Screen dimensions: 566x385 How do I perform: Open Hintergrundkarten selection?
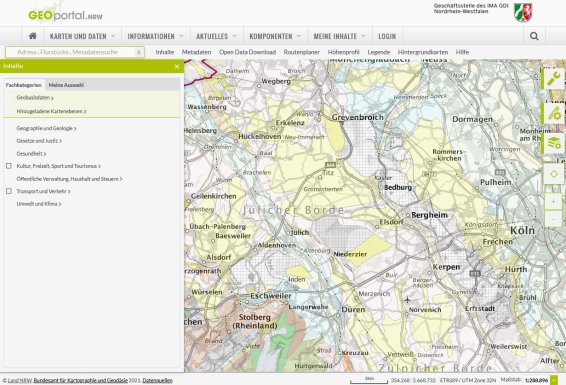click(423, 52)
